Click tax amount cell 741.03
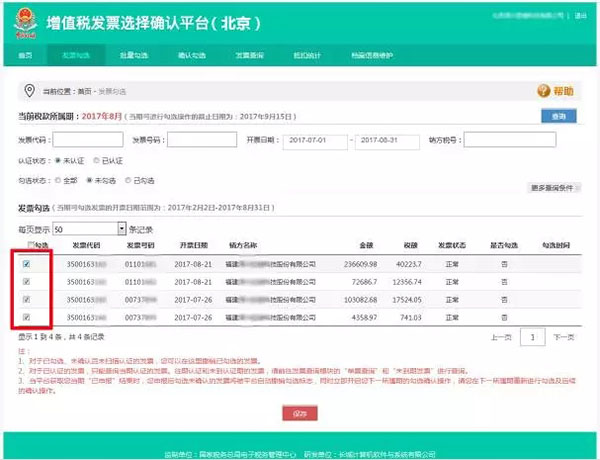 411,317
